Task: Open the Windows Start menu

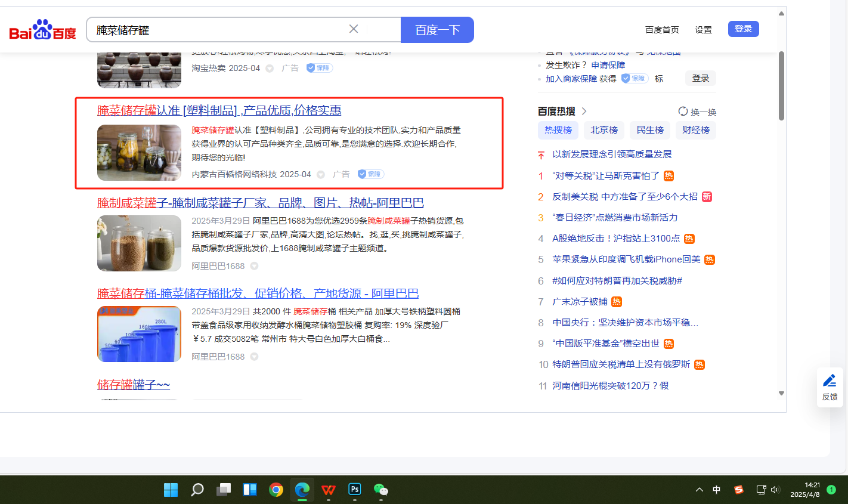Action: pyautogui.click(x=171, y=490)
